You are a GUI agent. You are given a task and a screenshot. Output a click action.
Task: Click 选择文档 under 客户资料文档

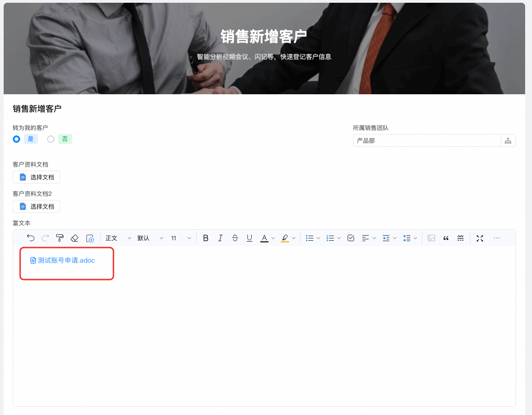click(37, 177)
